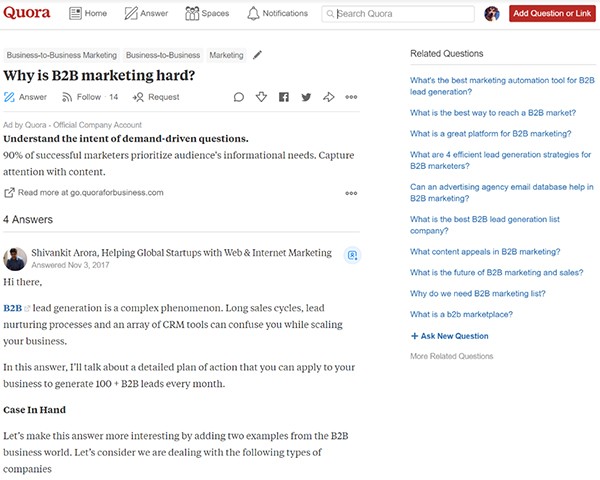
Task: Open the ad's three-dot menu
Action: pyautogui.click(x=351, y=193)
